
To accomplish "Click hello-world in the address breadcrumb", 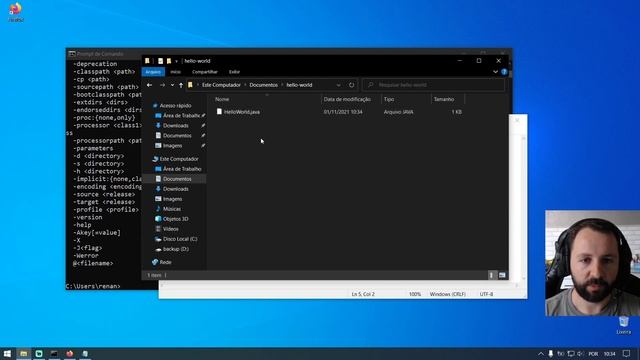I will [299, 85].
